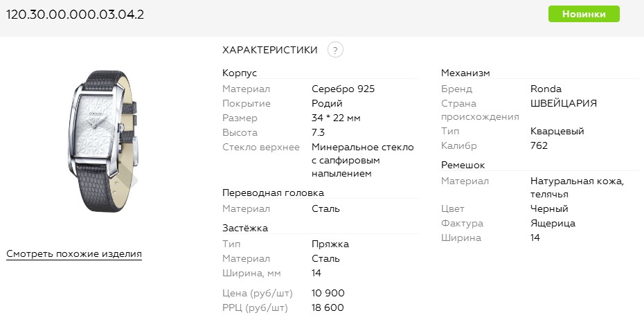Click the ХАРАКТЕРИСТИКИ heading
This screenshot has height=331, width=644.
click(x=270, y=50)
